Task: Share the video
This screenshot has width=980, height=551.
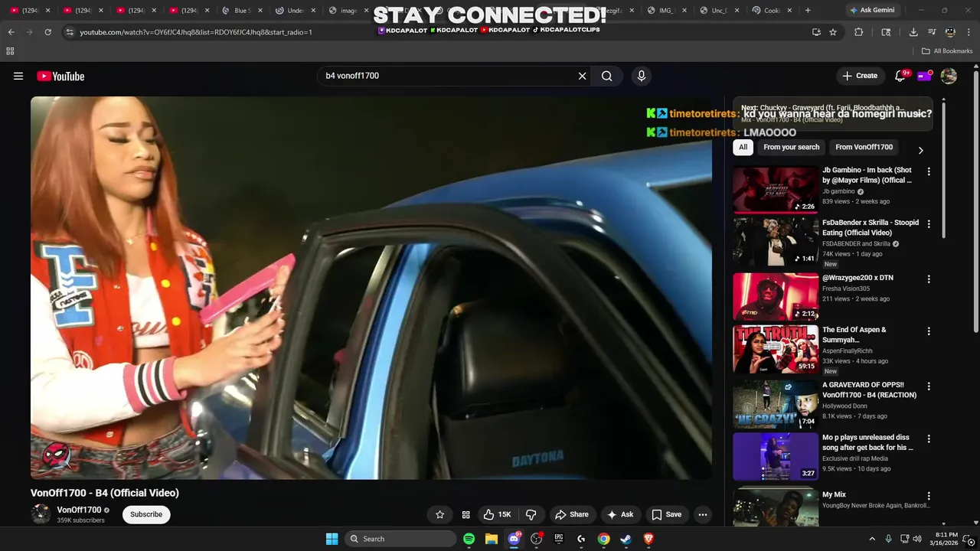Action: (572, 514)
